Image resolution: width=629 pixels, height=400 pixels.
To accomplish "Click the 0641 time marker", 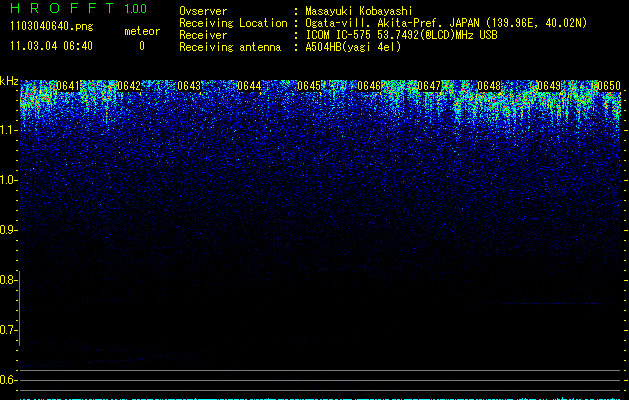I will [x=68, y=86].
